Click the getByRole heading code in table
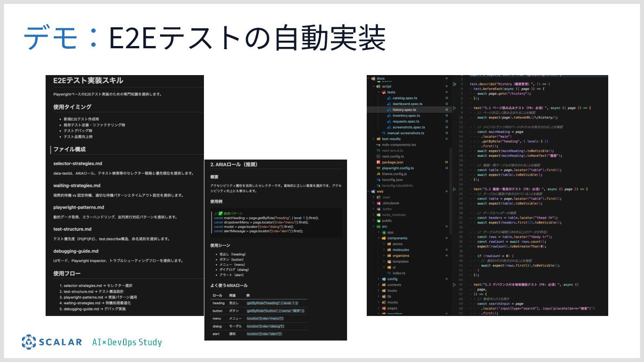 point(272,303)
